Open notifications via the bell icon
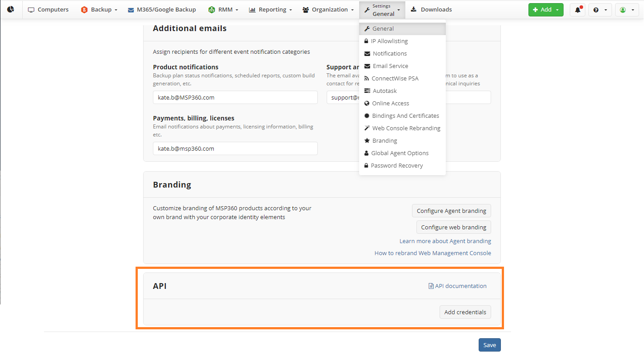This screenshot has width=644, height=364. pyautogui.click(x=577, y=10)
